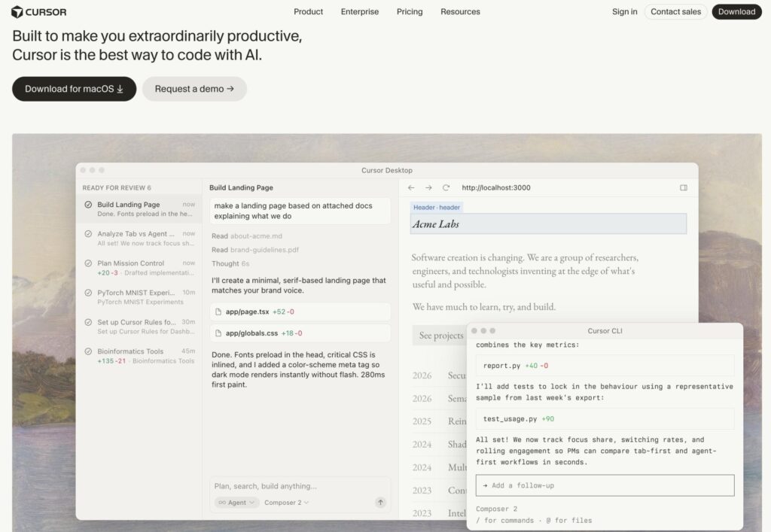Click Read brand-guidelines.pdf step
The width and height of the screenshot is (771, 532).
pos(255,250)
